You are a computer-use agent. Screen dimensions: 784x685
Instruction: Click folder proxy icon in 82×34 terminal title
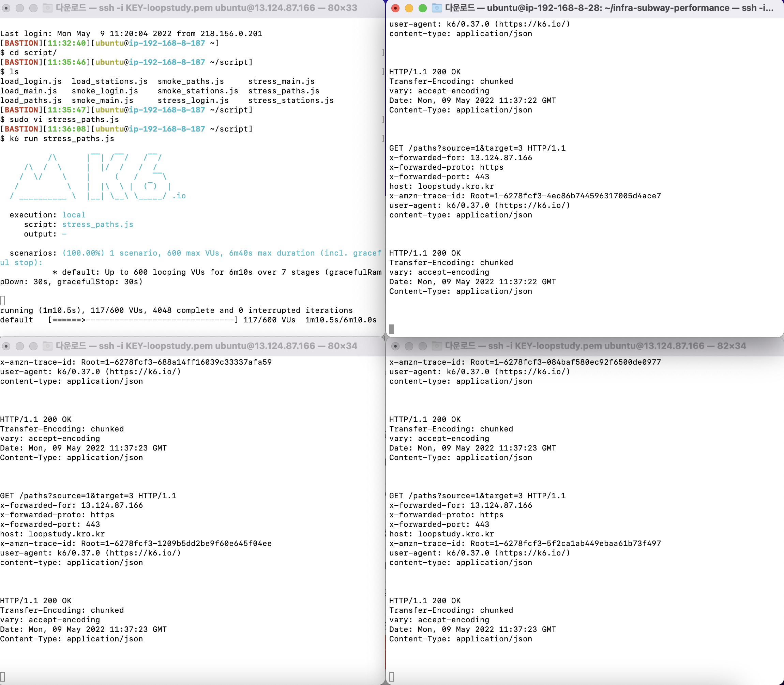coord(437,346)
